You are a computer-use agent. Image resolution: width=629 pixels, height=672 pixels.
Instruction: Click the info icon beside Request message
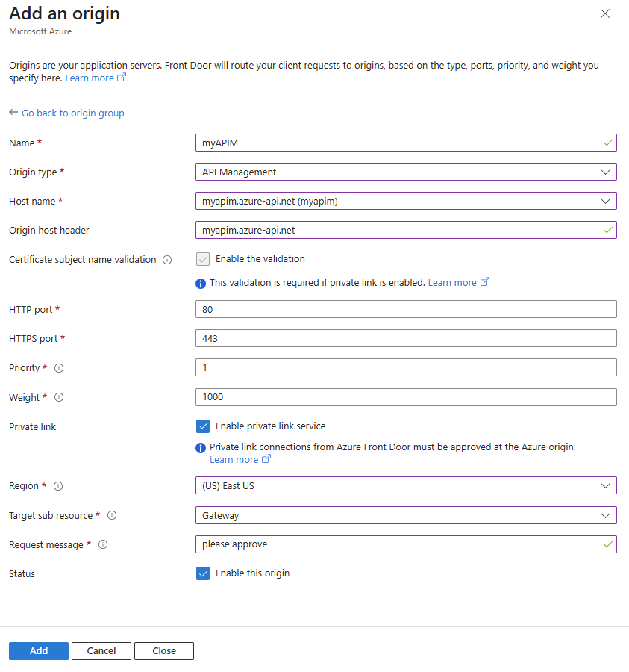(103, 544)
